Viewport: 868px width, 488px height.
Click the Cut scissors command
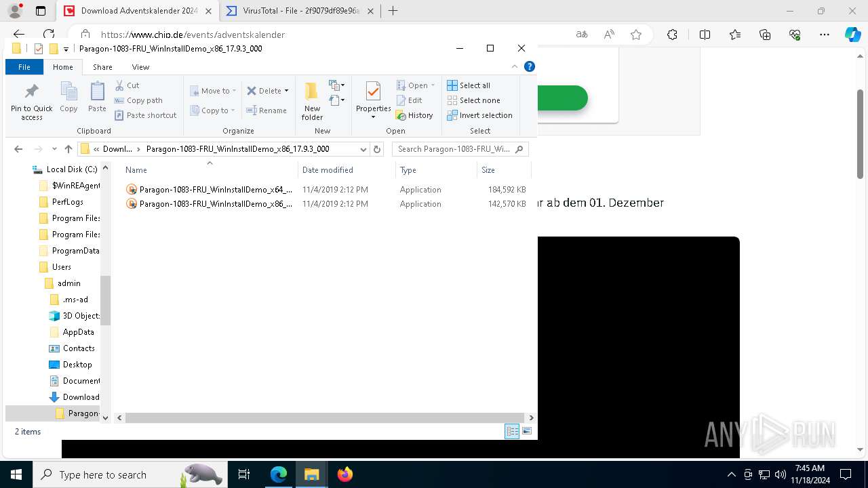[127, 85]
